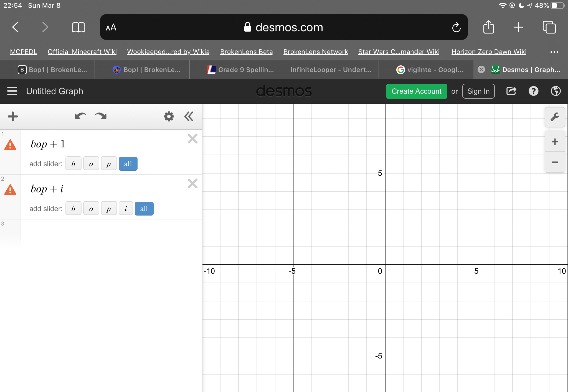This screenshot has width=568, height=392.
Task: Open expression list settings gear
Action: click(169, 116)
